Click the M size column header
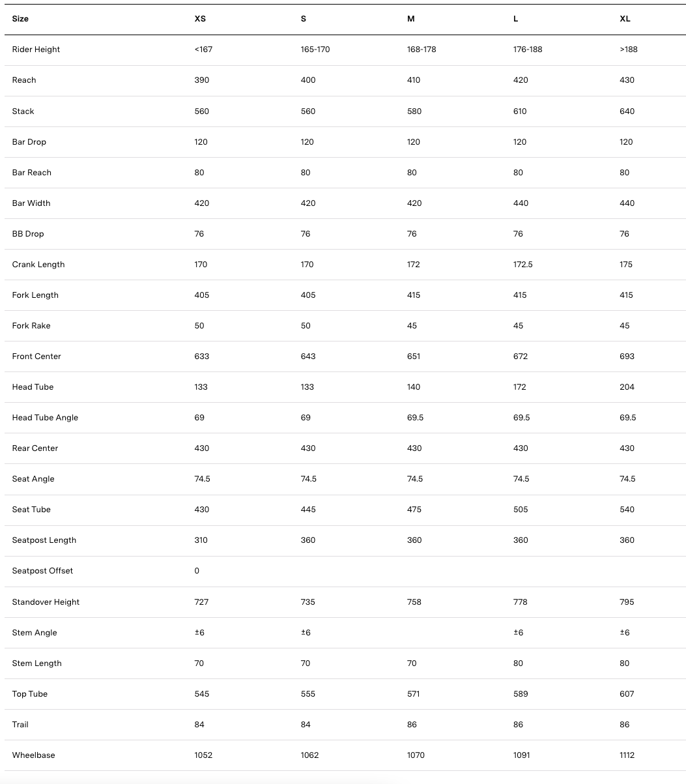Image resolution: width=686 pixels, height=784 pixels. click(411, 19)
